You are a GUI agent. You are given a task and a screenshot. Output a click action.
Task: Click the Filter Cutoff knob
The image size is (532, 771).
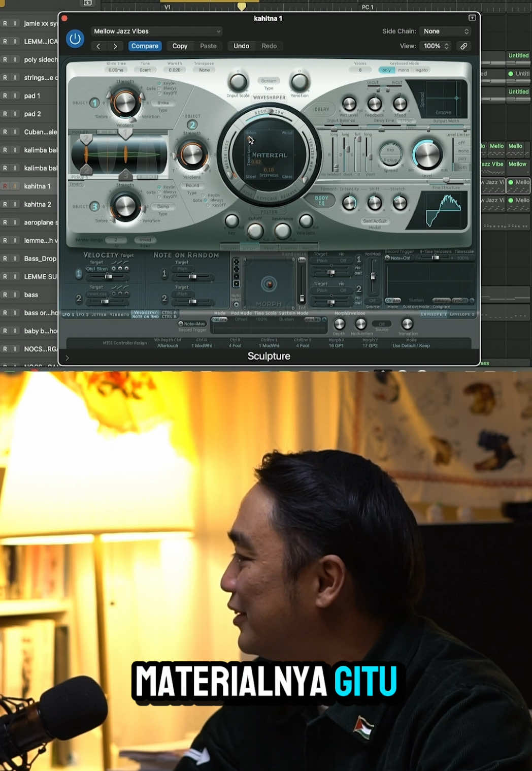tap(255, 231)
